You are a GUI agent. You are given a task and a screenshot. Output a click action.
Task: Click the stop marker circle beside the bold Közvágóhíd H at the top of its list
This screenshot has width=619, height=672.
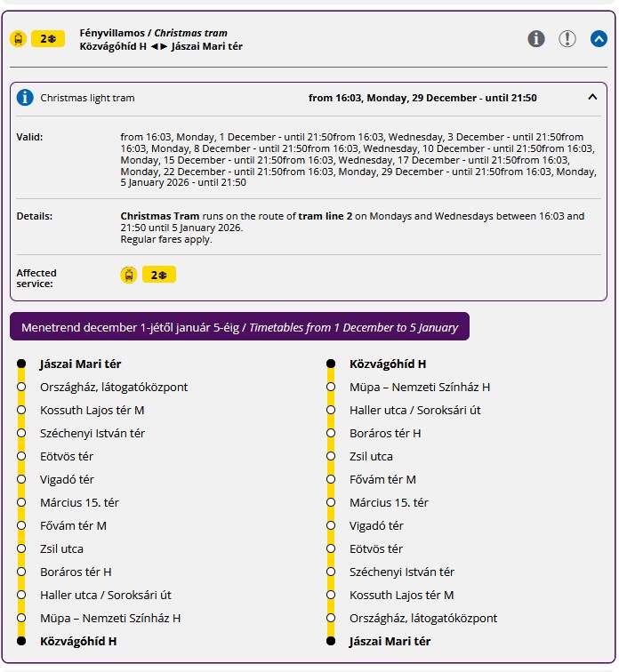coord(331,364)
